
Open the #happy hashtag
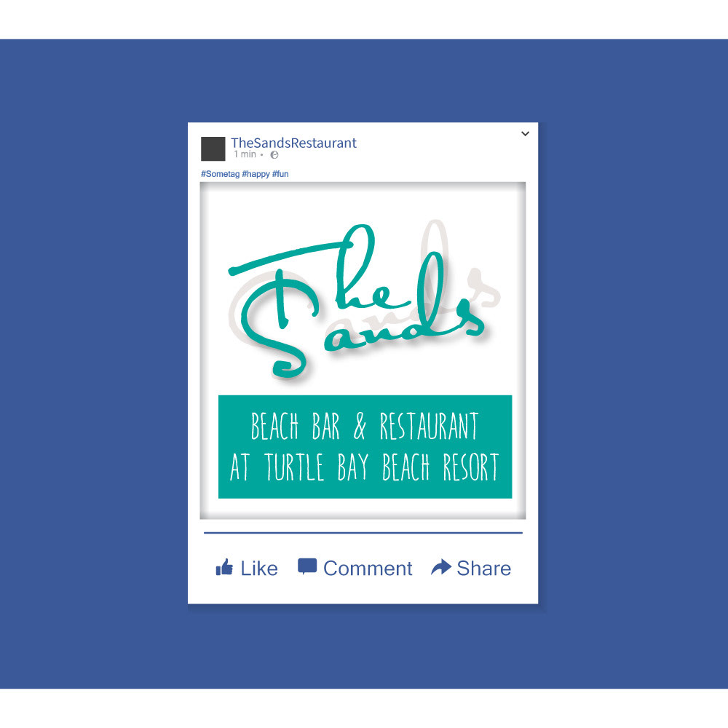[256, 174]
